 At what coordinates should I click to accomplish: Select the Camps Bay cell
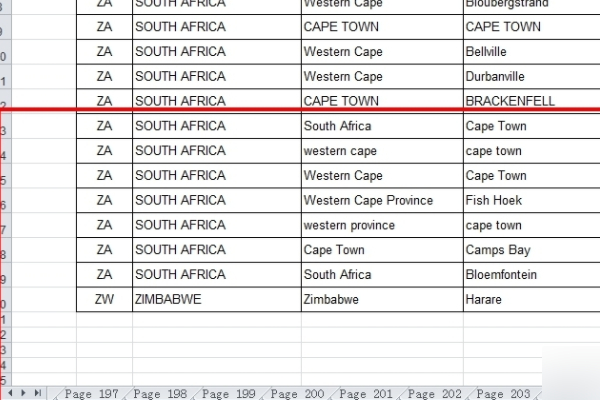[530, 250]
